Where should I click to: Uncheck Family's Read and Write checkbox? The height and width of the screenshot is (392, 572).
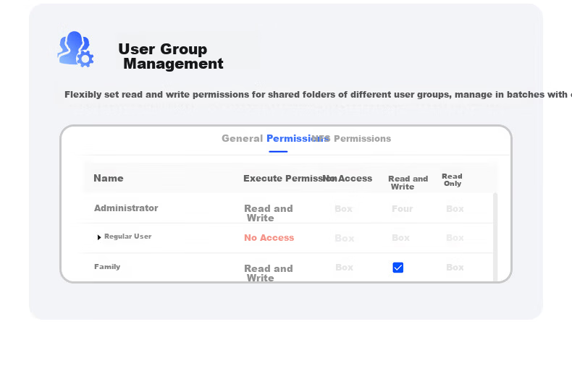(398, 268)
